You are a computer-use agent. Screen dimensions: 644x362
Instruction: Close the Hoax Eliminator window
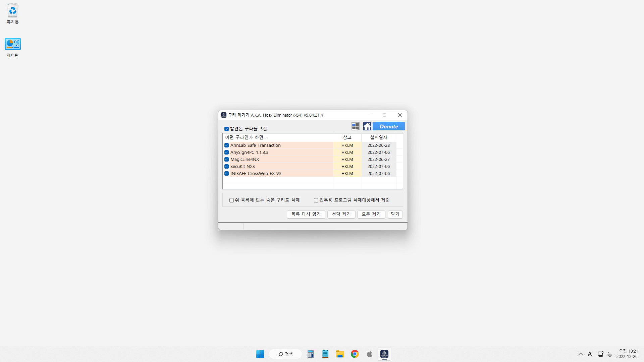pyautogui.click(x=400, y=115)
